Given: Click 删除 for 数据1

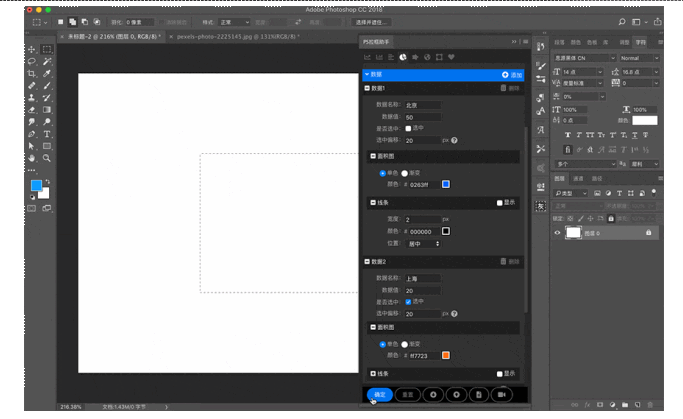Looking at the screenshot, I should (510, 88).
